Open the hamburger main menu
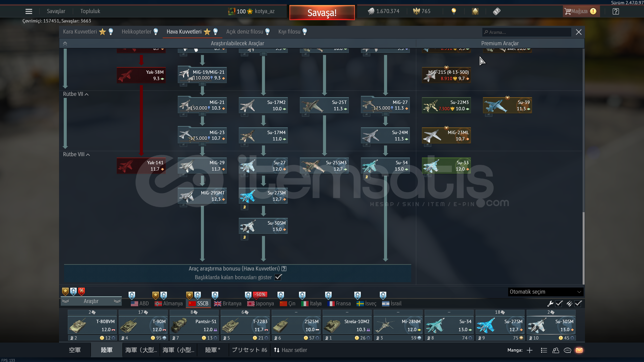 (29, 11)
